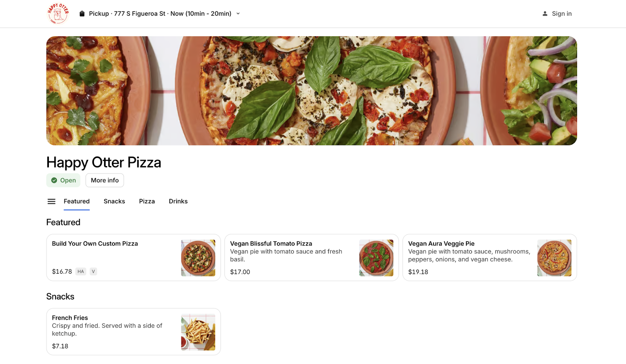Expand the pickup time dropdown chevron
The width and height of the screenshot is (626, 364).
[238, 14]
